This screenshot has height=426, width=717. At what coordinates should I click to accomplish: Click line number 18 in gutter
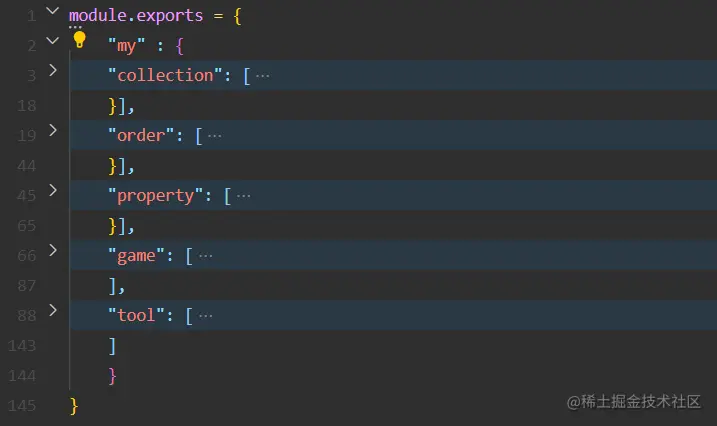[27, 106]
